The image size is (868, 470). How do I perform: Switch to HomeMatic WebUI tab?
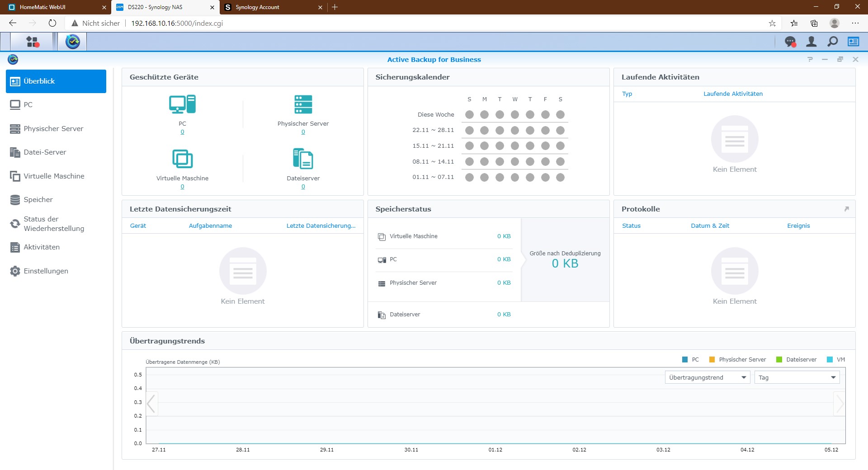click(56, 7)
